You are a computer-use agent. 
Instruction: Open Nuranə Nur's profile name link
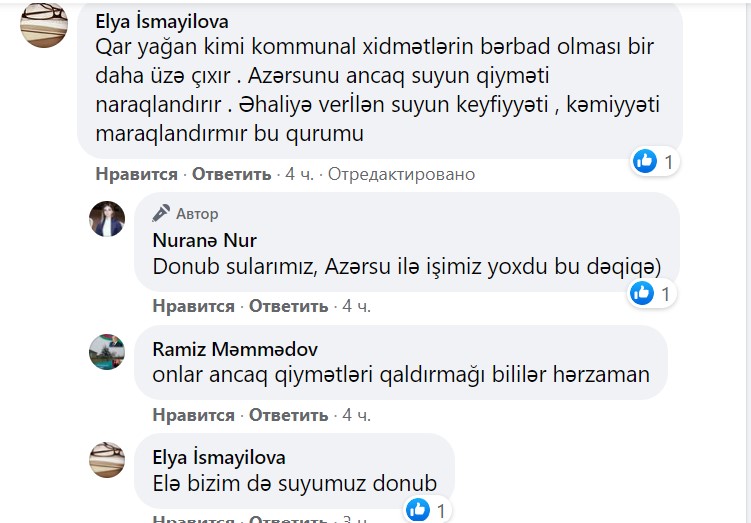[204, 240]
